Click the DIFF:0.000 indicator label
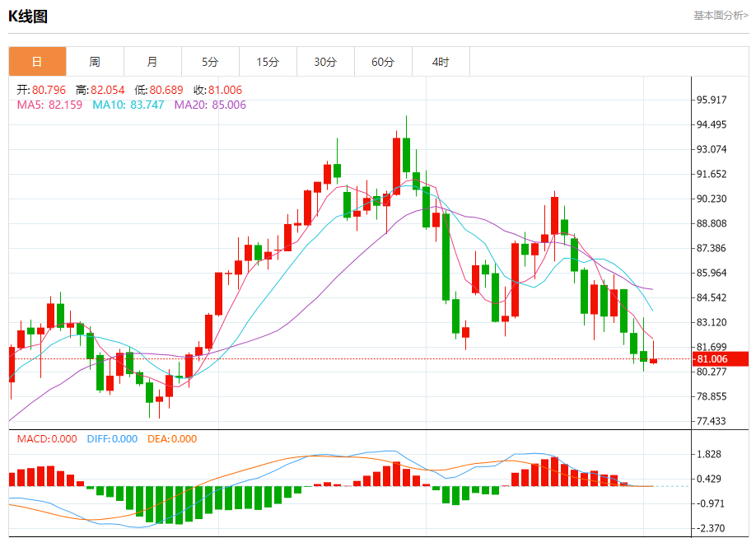 pyautogui.click(x=112, y=439)
